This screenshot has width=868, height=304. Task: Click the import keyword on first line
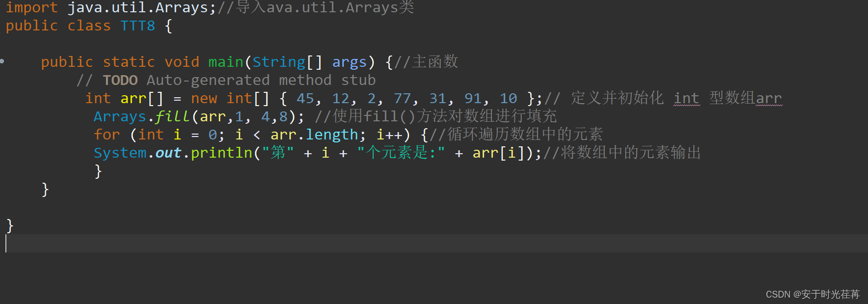(x=32, y=7)
